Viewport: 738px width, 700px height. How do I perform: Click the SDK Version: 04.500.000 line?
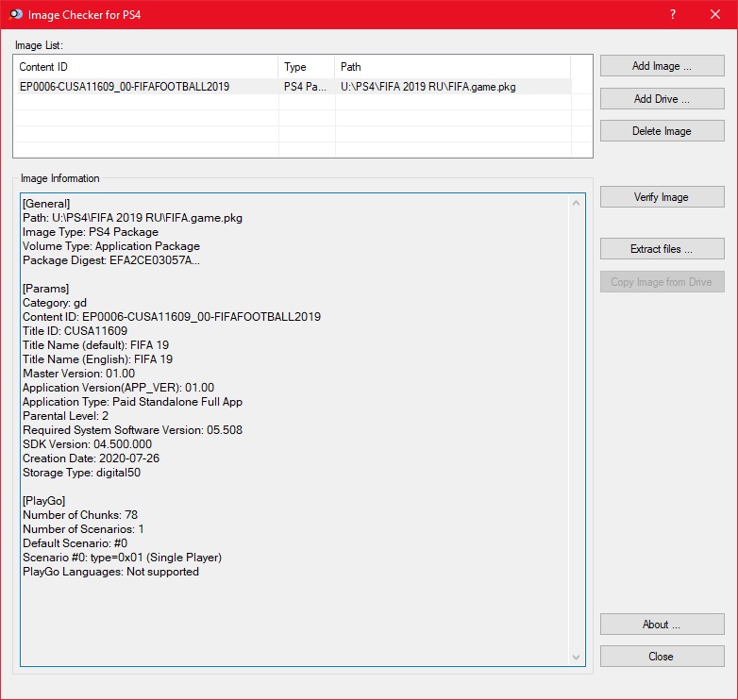(x=87, y=443)
